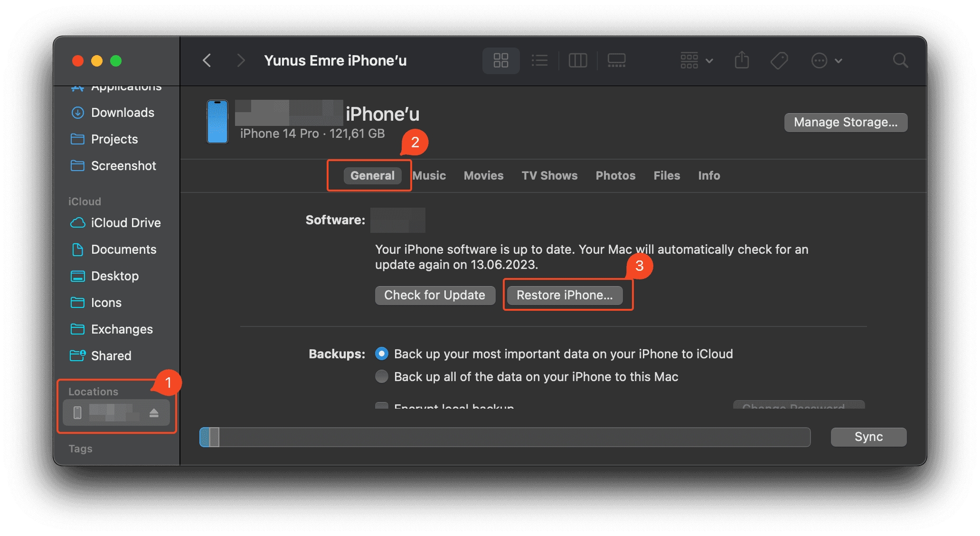Go back with the left chevron arrow
The width and height of the screenshot is (980, 536).
pos(207,60)
